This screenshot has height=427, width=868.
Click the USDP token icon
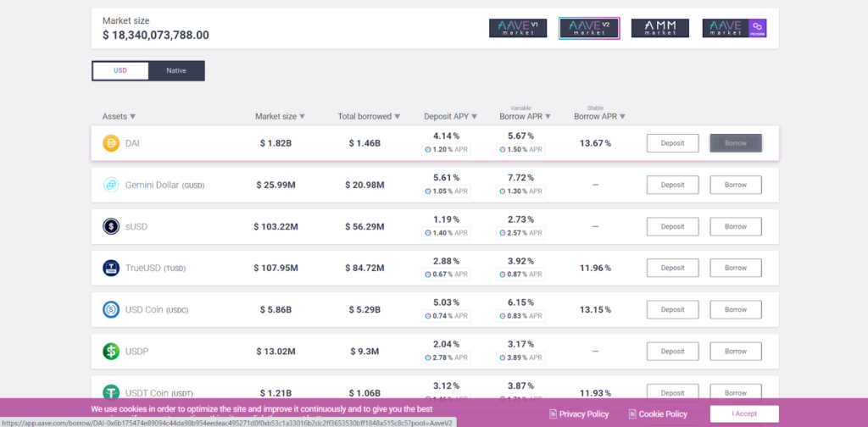point(111,351)
